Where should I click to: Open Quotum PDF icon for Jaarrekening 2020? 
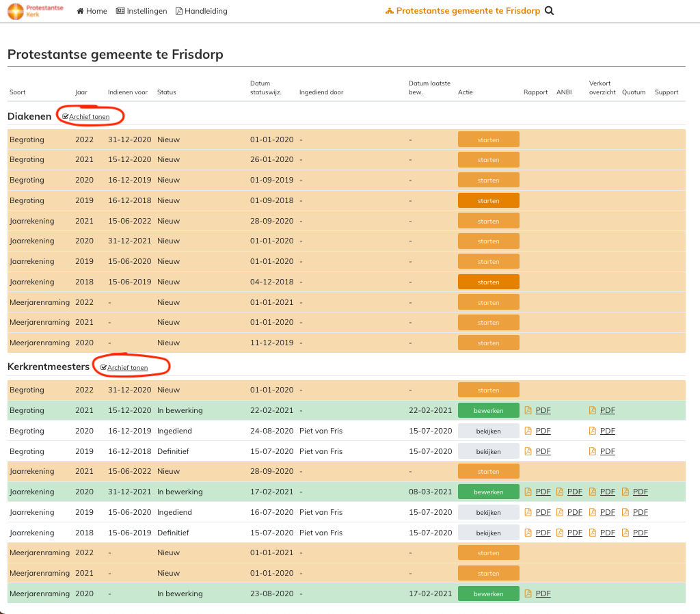(x=625, y=492)
